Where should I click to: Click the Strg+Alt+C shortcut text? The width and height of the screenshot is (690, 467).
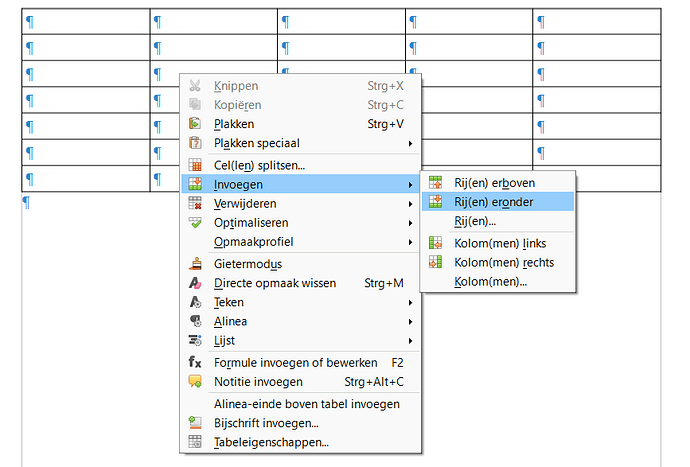click(374, 382)
